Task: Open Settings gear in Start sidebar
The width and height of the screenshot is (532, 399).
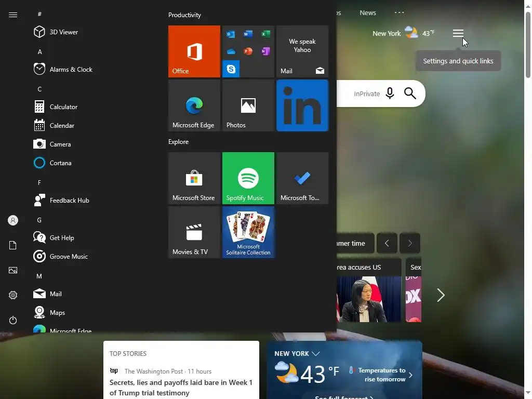Action: pyautogui.click(x=13, y=295)
